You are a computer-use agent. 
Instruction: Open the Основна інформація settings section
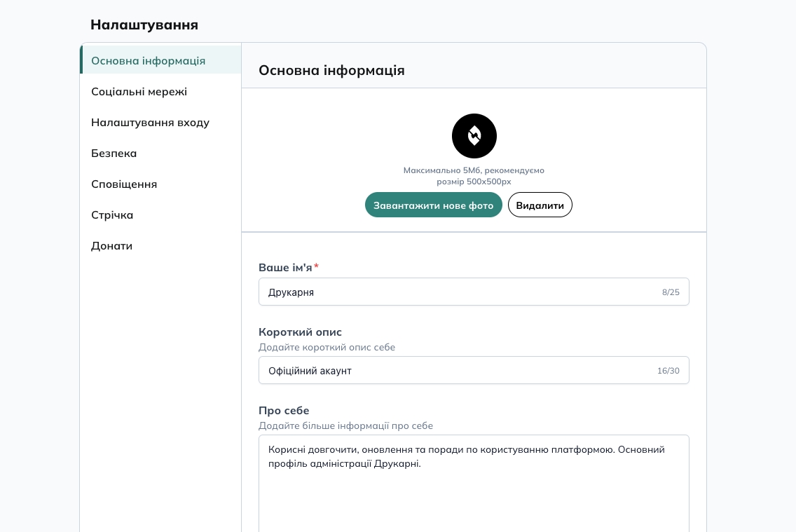[x=148, y=60]
